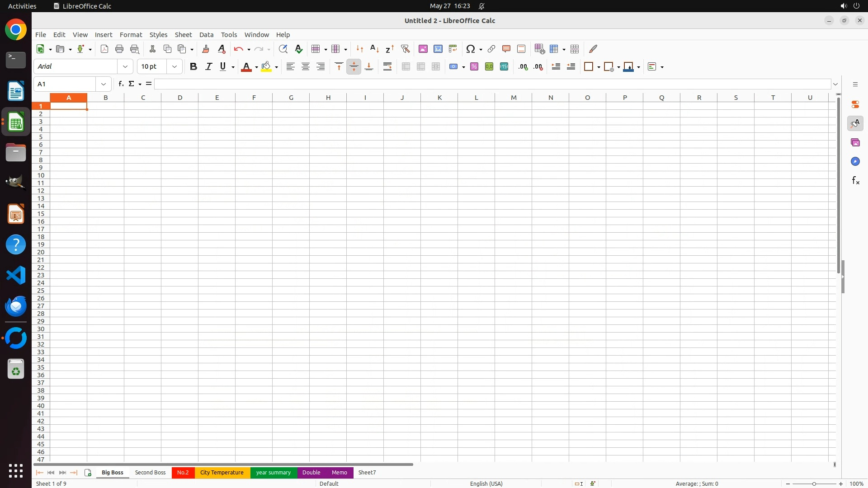Insert a chart using the chart icon
Viewport: 868px width, 488px height.
[x=438, y=49]
